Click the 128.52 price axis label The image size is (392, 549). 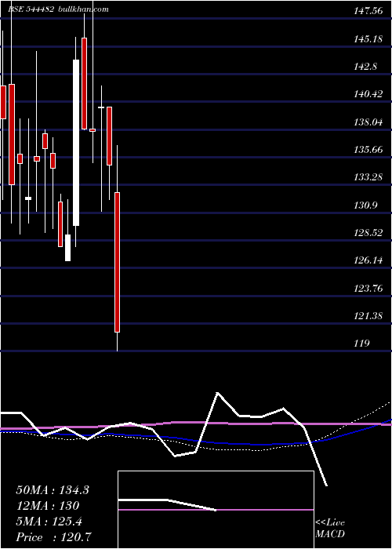[368, 232]
